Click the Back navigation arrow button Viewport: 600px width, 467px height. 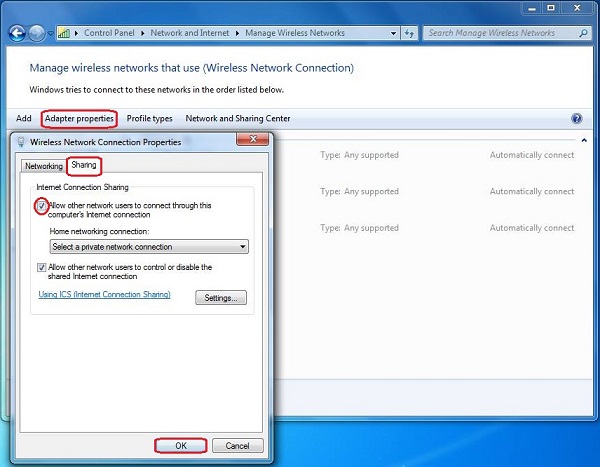(x=17, y=33)
